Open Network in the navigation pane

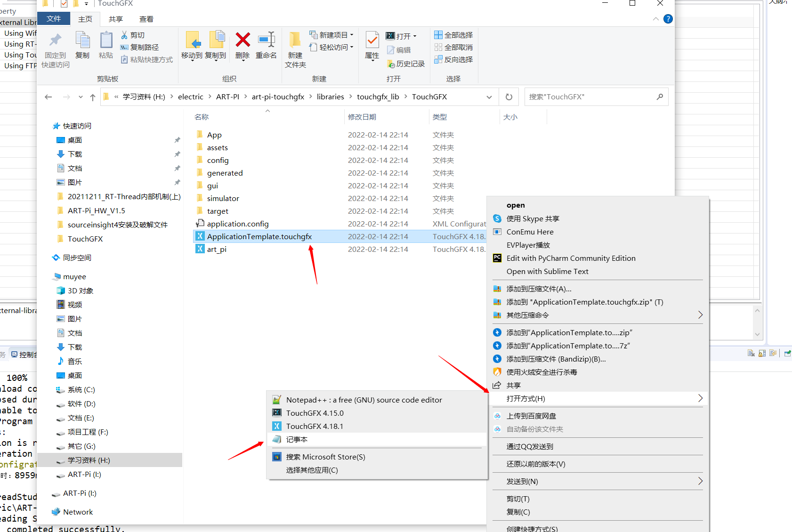click(x=78, y=512)
